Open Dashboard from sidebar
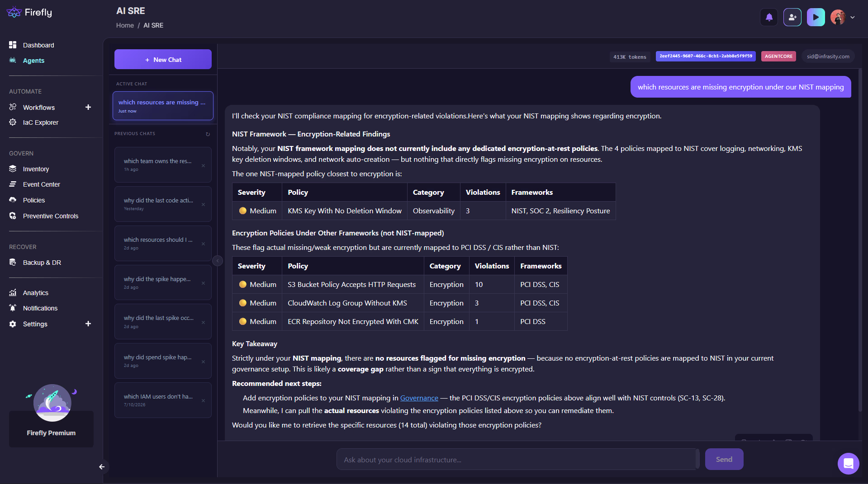This screenshot has height=484, width=868. (38, 45)
